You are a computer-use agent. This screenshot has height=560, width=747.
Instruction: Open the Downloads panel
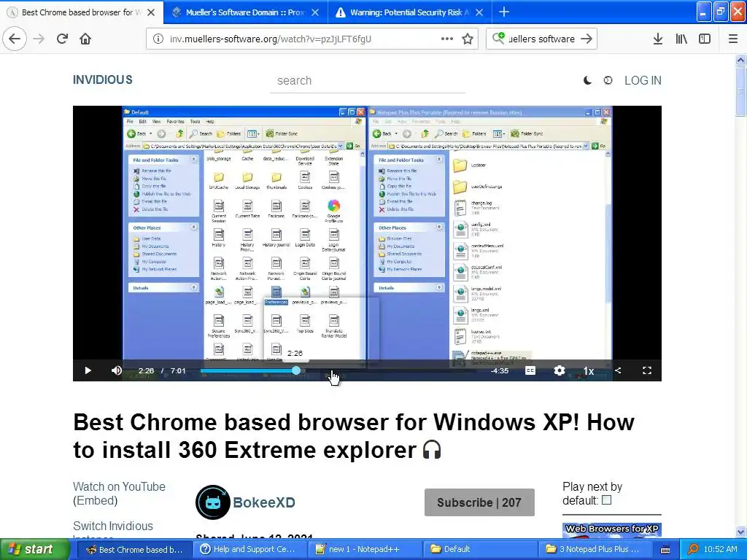tap(657, 39)
